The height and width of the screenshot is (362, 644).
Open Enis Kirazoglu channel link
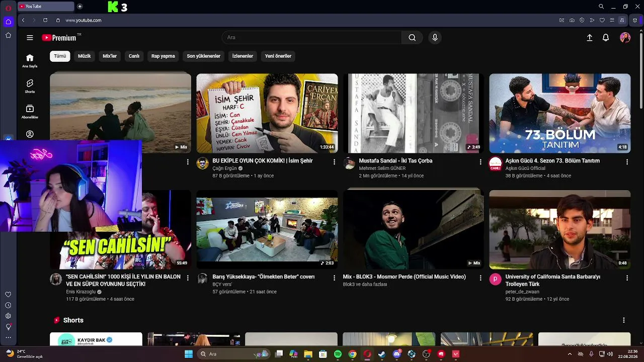[x=81, y=292]
